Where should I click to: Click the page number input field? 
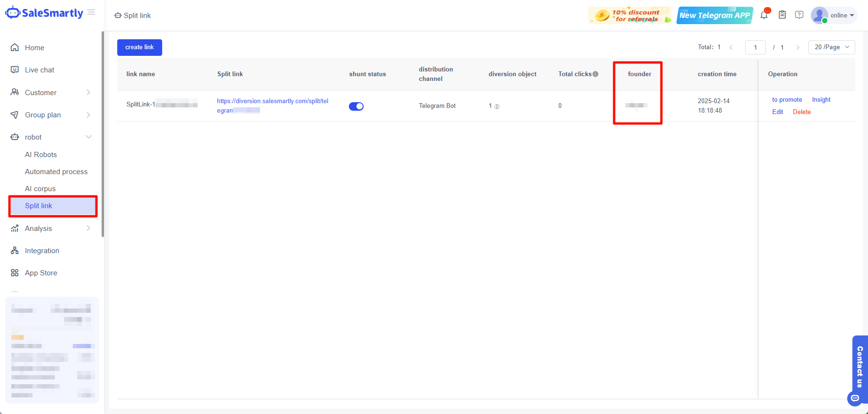pos(755,47)
